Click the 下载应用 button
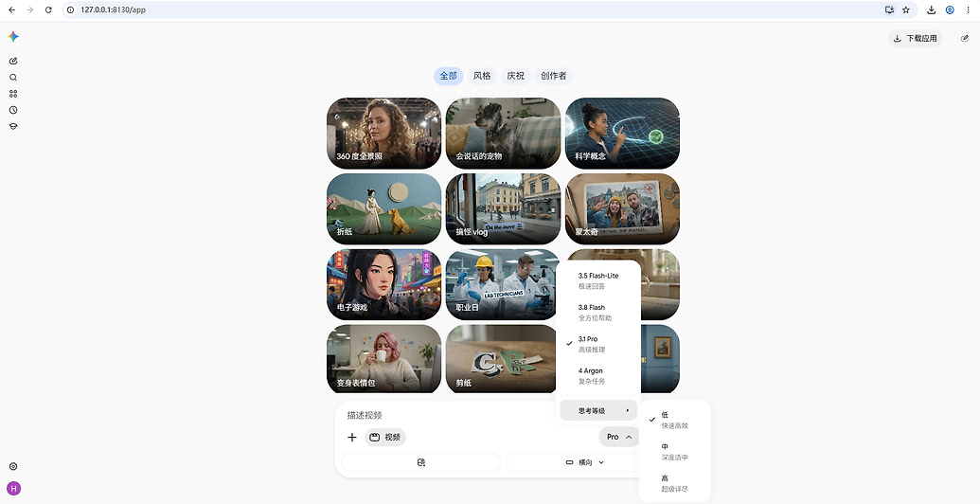The image size is (980, 504). point(916,38)
